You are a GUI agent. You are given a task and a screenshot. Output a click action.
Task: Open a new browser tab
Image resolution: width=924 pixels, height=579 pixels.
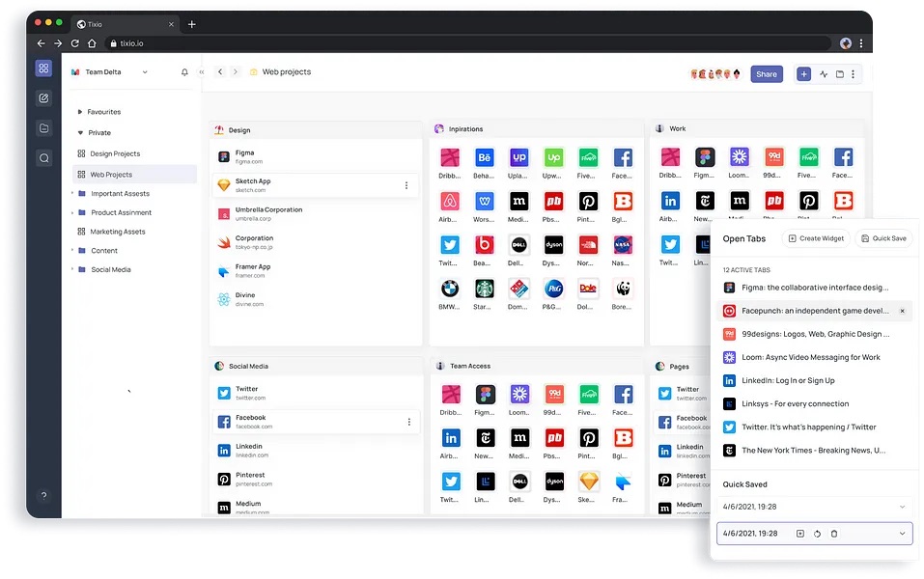click(x=191, y=24)
